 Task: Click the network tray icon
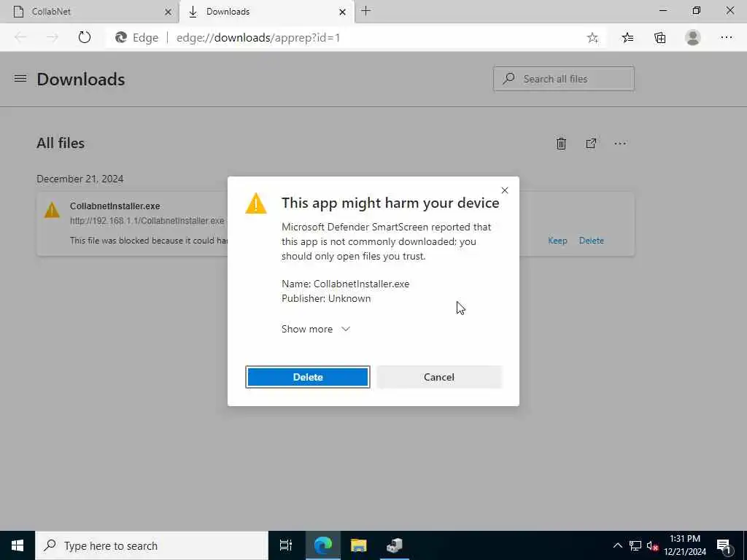[x=635, y=545]
